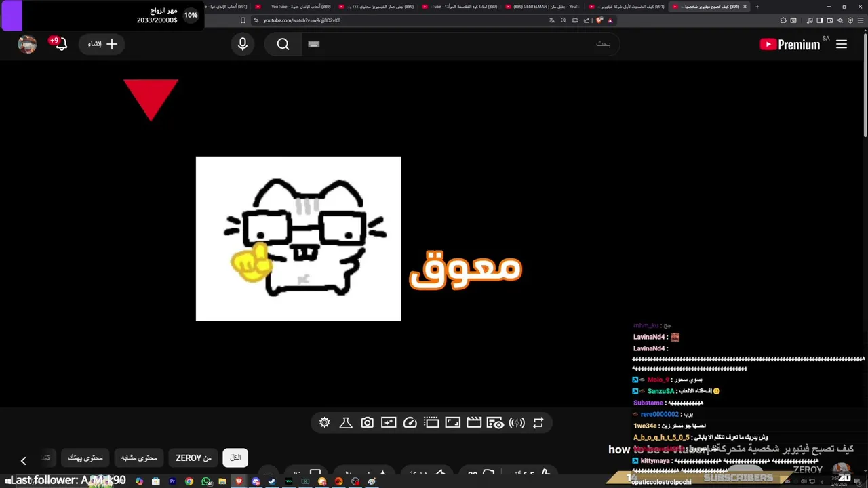Open the browser extensions puzzle icon
868x488 pixels.
click(783, 20)
